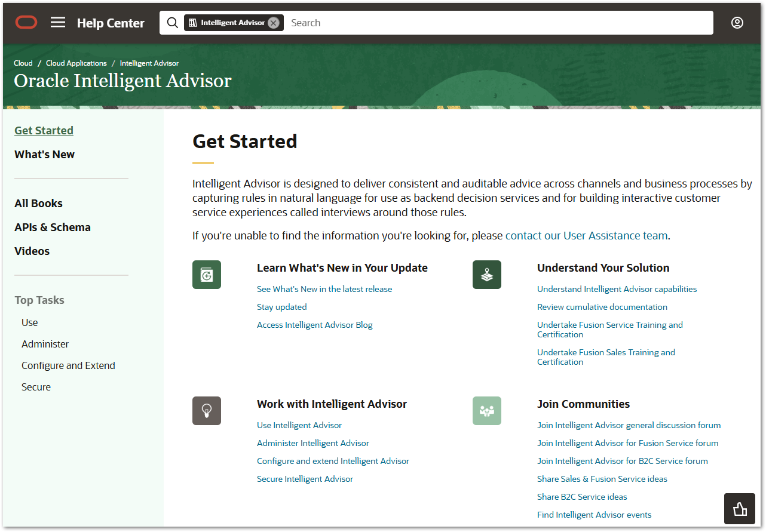Remove the Intelligent Advisor search filter

[x=273, y=23]
